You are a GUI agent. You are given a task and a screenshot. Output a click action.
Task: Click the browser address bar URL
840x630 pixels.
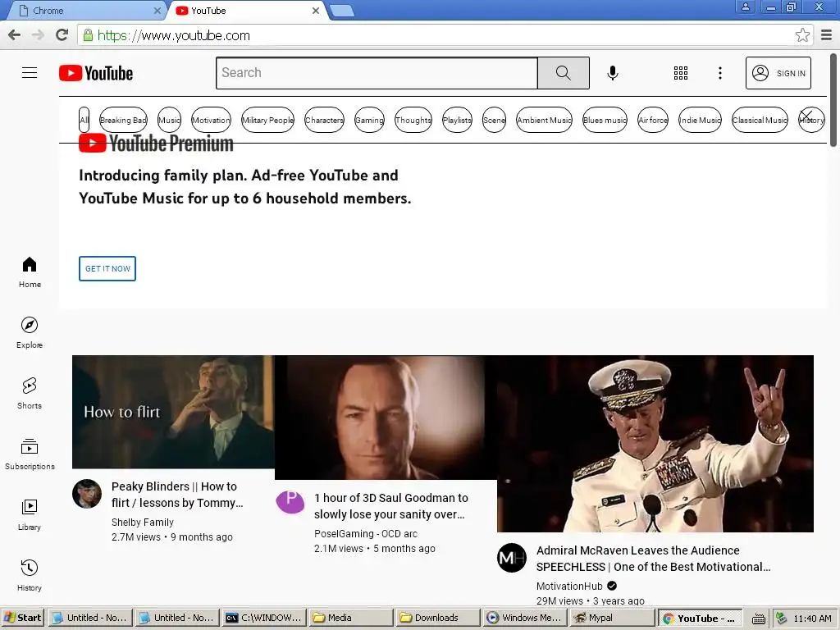[174, 35]
